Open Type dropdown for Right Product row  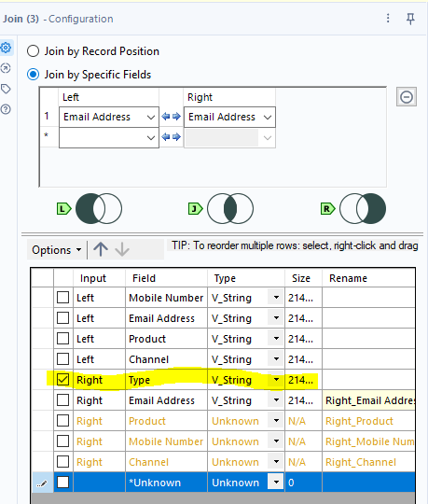pos(276,421)
